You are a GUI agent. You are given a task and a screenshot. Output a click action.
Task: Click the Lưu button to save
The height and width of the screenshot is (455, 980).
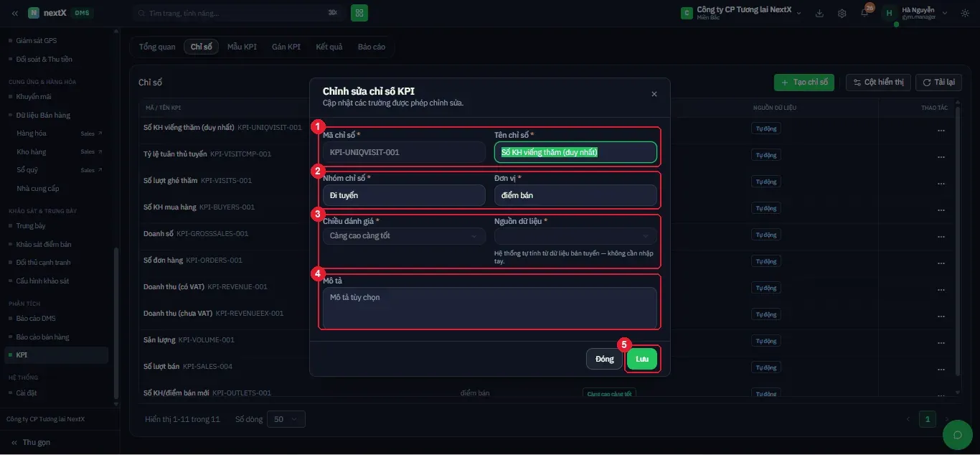click(642, 359)
